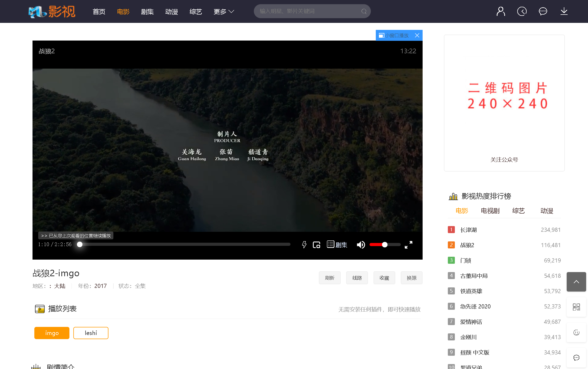Click the 刷新 button
588x369 pixels.
coord(329,278)
